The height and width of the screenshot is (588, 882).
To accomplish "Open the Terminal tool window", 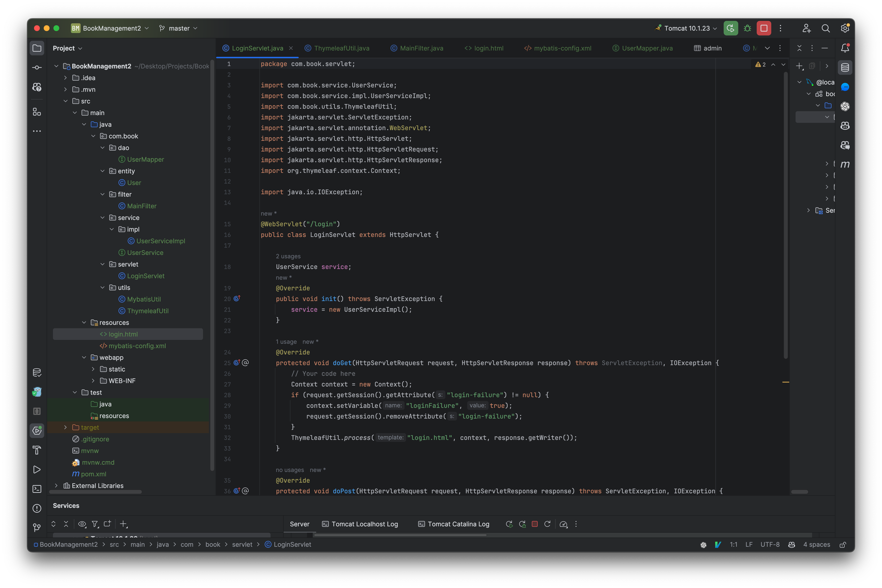I will coord(37,489).
